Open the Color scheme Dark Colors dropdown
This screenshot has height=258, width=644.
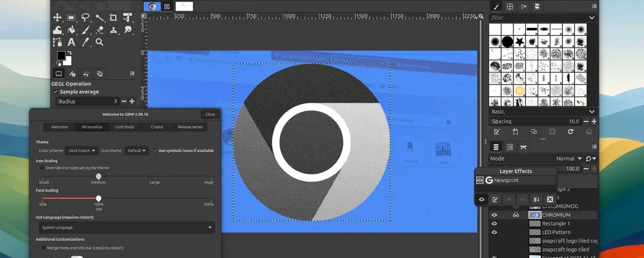(81, 151)
